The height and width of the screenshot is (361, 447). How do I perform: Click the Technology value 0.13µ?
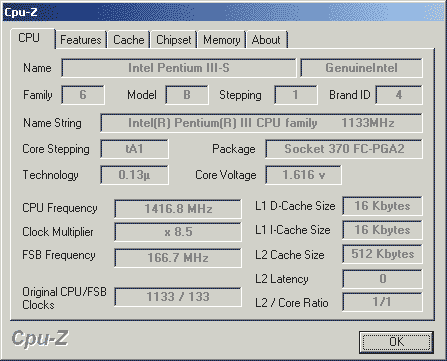134,175
